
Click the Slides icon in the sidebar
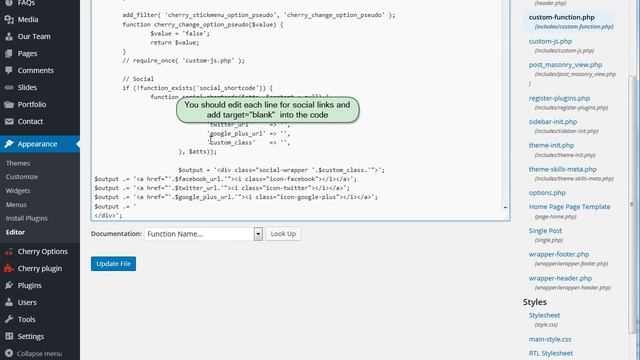(9, 87)
